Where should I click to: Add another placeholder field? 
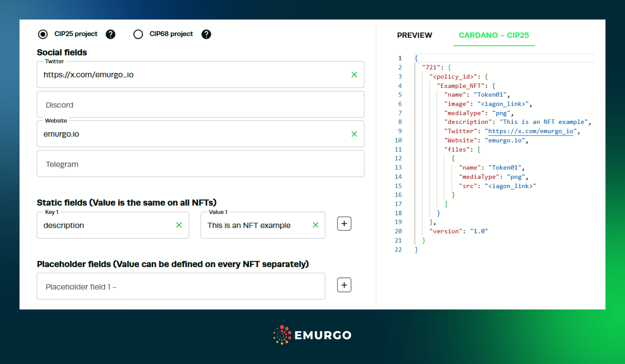344,285
